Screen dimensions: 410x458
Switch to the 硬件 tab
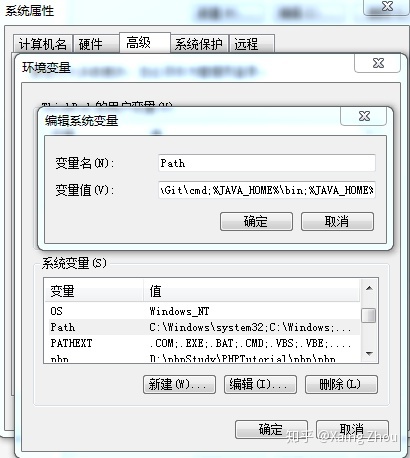[96, 44]
